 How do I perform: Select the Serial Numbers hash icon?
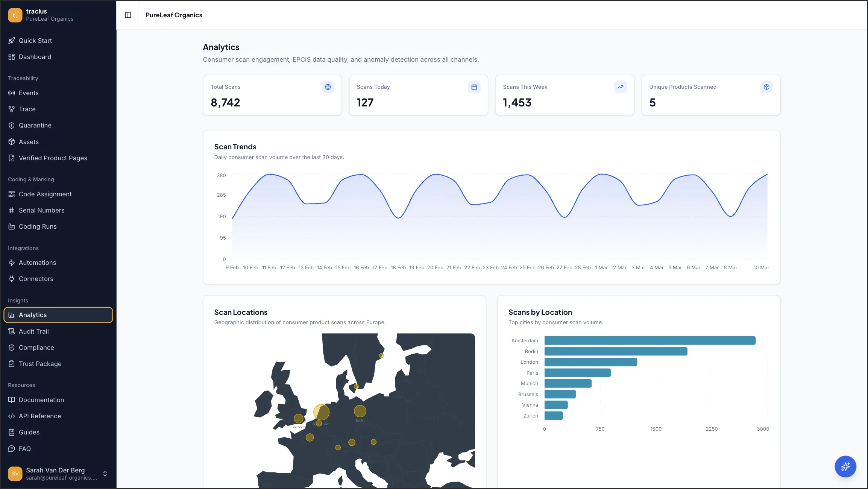[12, 210]
